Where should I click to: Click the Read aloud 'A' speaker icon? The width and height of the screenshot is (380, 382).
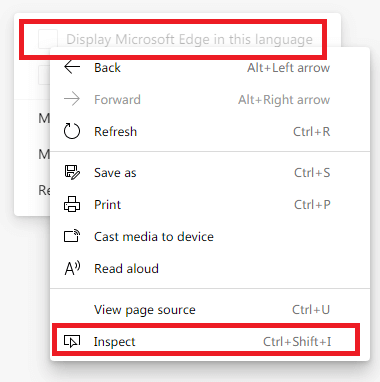[x=72, y=268]
